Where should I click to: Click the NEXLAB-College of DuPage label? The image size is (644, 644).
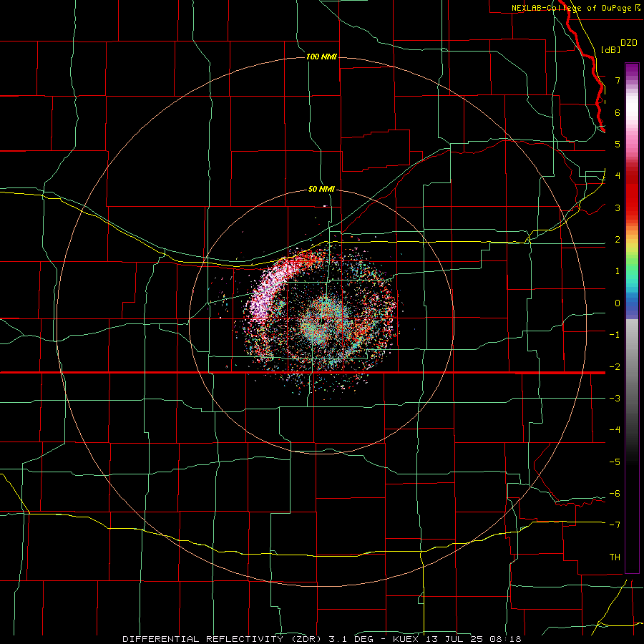(x=575, y=8)
